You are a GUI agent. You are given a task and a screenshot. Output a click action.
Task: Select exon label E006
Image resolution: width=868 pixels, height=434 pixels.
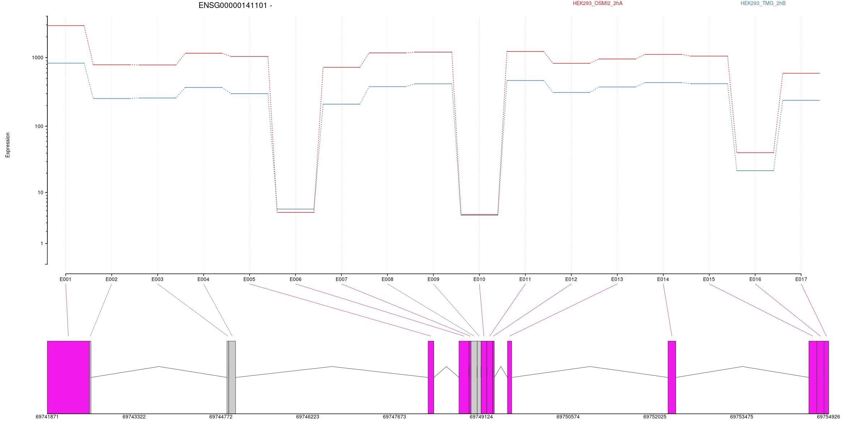coord(295,279)
